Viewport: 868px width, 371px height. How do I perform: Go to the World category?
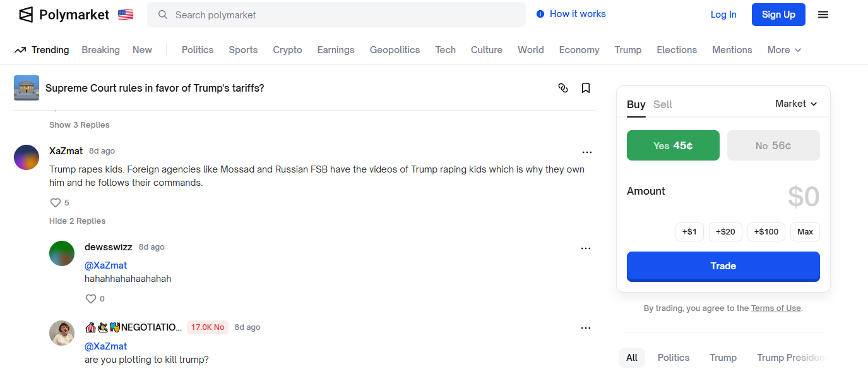pos(531,50)
